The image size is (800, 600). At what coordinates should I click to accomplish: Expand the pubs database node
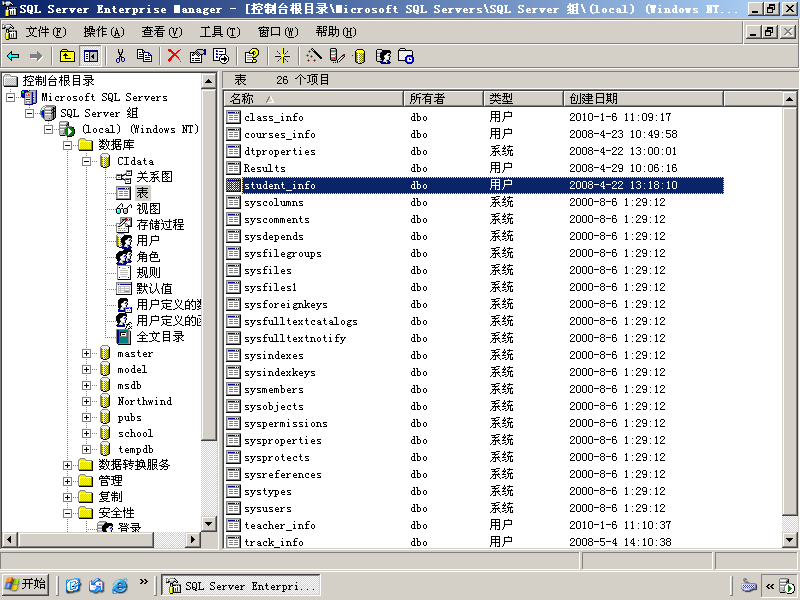tap(86, 417)
